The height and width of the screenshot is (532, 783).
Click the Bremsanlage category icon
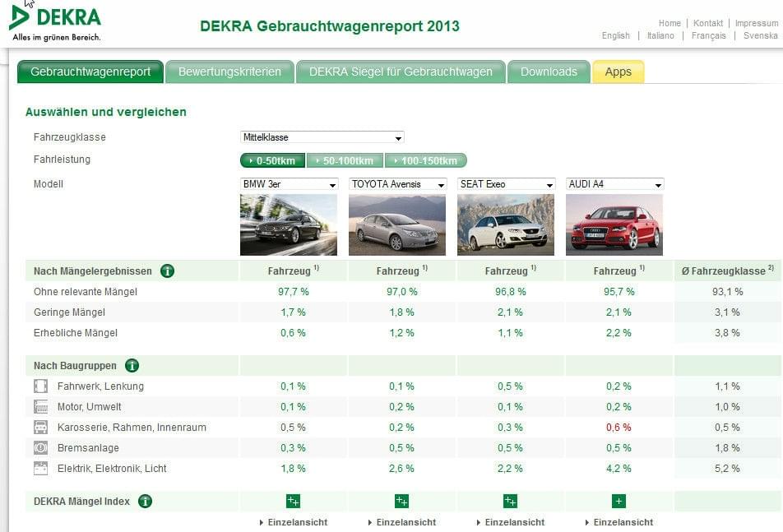click(x=40, y=447)
